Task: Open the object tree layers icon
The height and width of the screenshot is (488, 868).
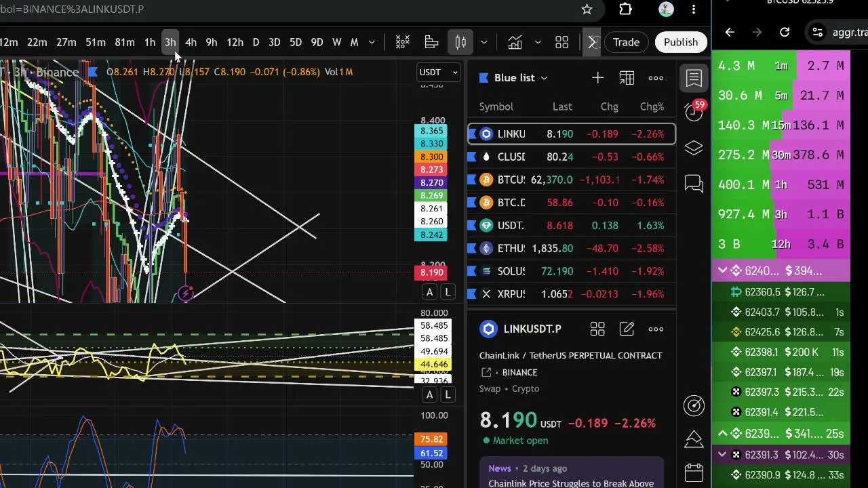Action: (694, 148)
